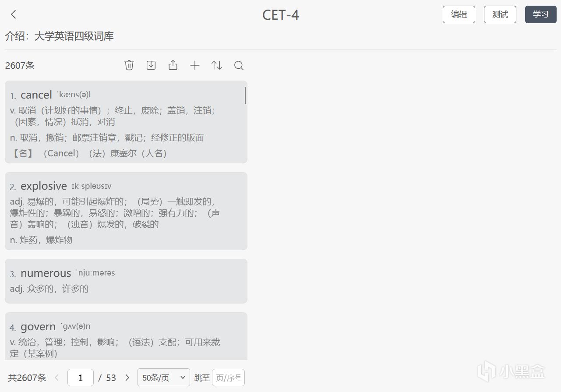This screenshot has height=392, width=561.
Task: Click the 测试 button
Action: [x=500, y=14]
